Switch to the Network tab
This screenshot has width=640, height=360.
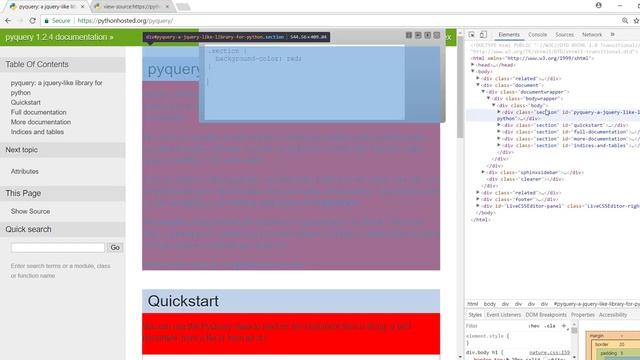click(x=592, y=35)
